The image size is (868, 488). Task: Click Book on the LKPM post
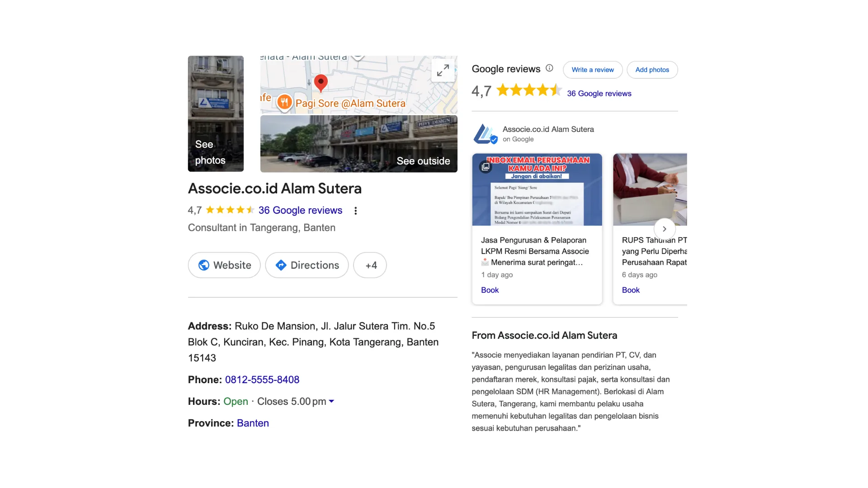point(490,290)
